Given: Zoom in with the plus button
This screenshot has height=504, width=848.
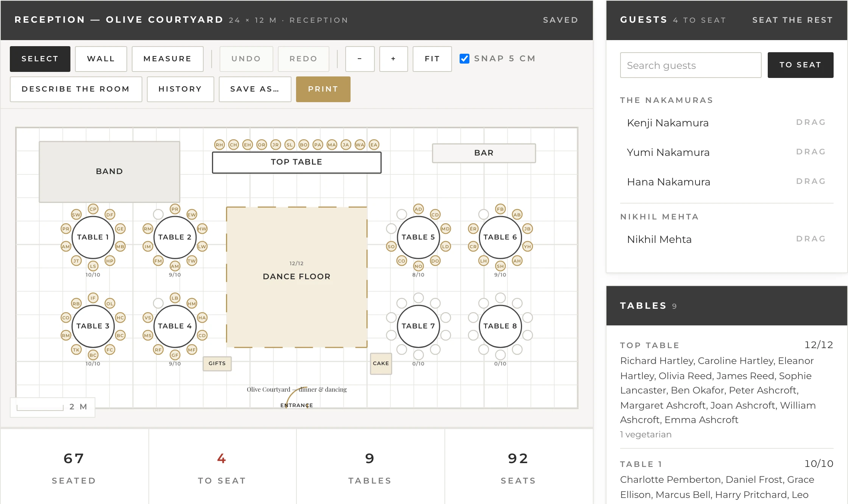Looking at the screenshot, I should pos(393,59).
